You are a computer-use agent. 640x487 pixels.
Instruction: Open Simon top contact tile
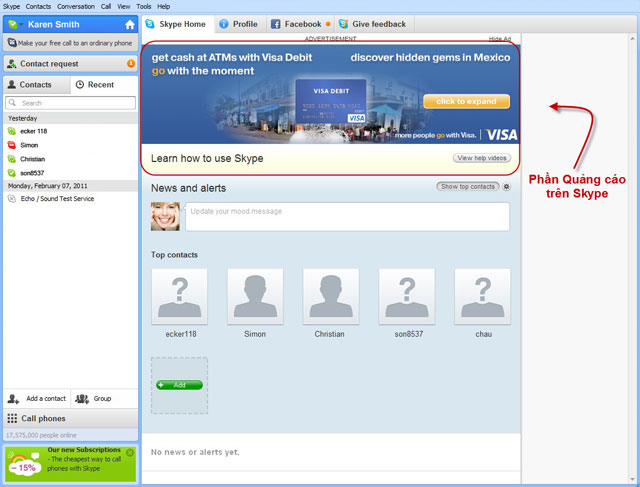(255, 297)
